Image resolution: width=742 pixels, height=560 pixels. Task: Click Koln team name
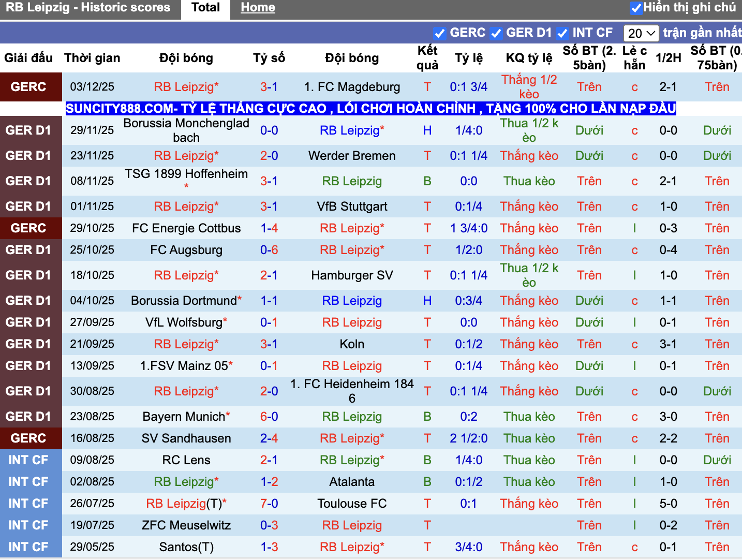click(x=352, y=344)
